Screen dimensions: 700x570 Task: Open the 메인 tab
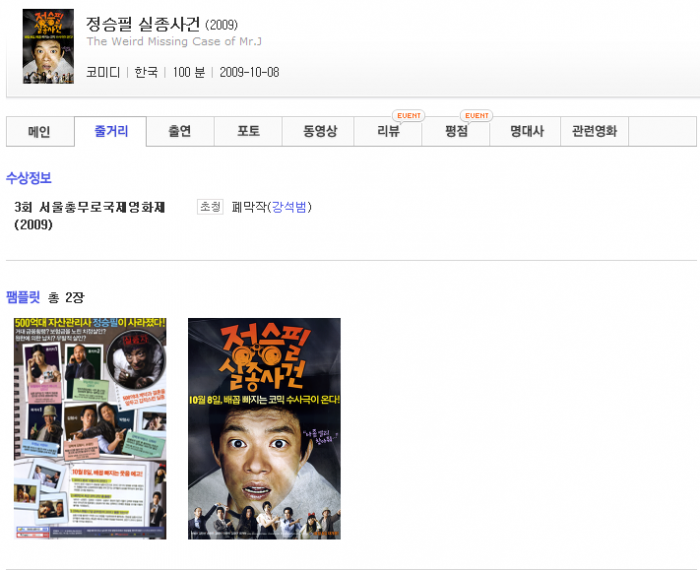(x=39, y=132)
